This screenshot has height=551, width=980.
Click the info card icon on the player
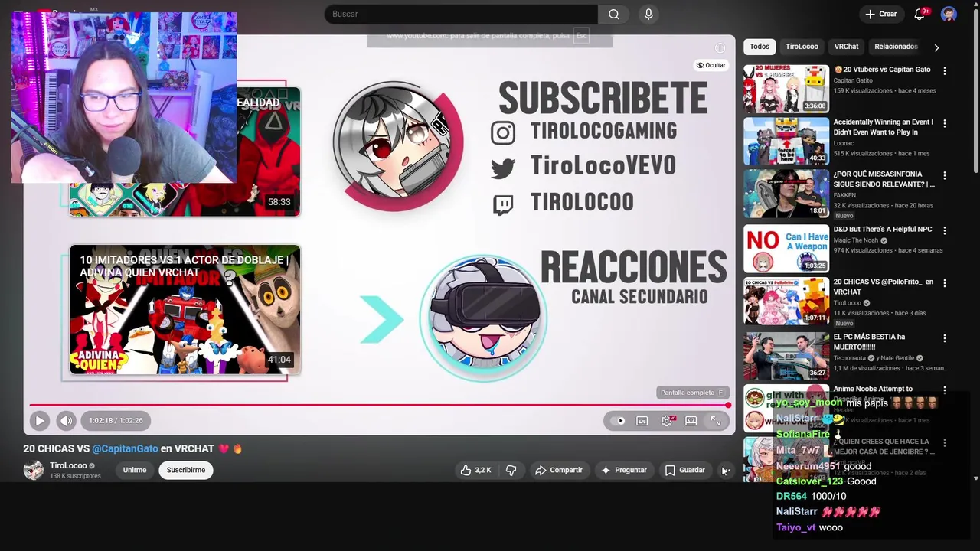pos(720,47)
